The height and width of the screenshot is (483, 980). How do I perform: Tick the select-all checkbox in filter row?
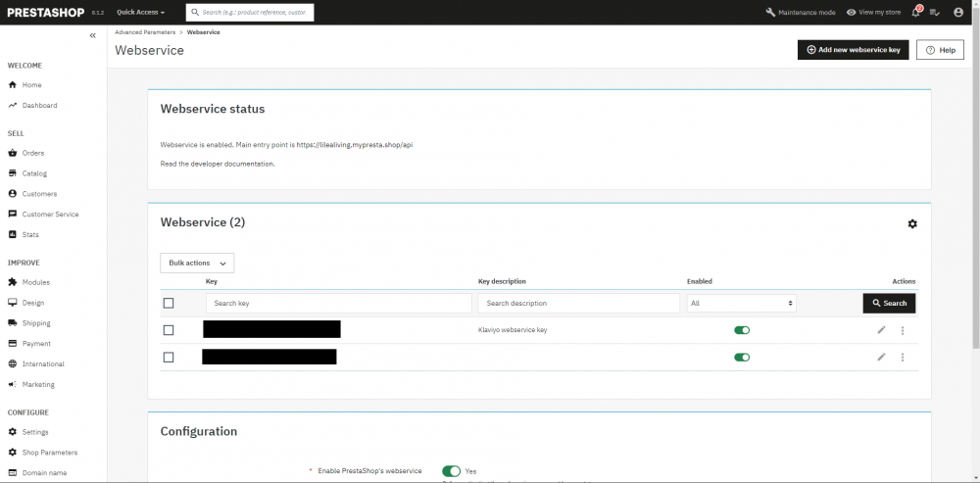tap(169, 303)
